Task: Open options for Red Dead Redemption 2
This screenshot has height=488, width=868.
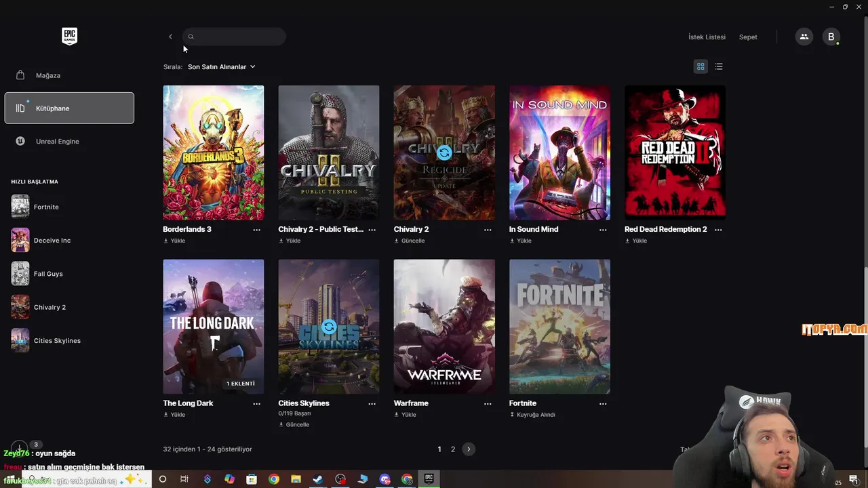Action: point(718,230)
